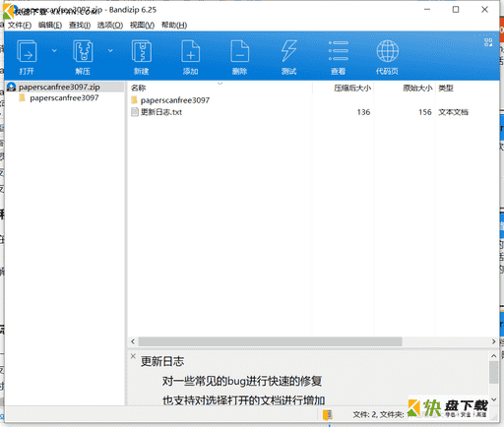
Task: Click the 更新日志 heading in preview pane
Action: [162, 361]
